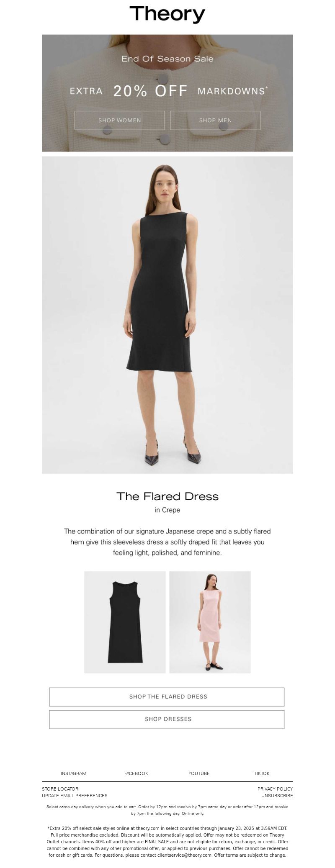
Task: Open the Shop Men button
Action: click(215, 120)
